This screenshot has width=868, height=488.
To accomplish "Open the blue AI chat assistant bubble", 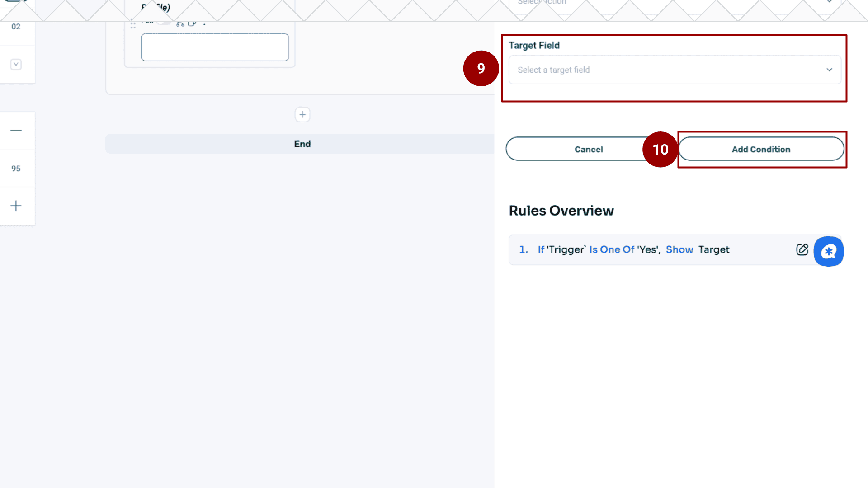I will click(829, 251).
